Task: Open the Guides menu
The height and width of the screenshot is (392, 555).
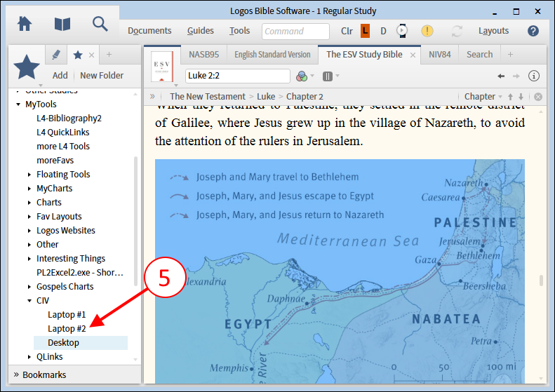Action: 201,31
